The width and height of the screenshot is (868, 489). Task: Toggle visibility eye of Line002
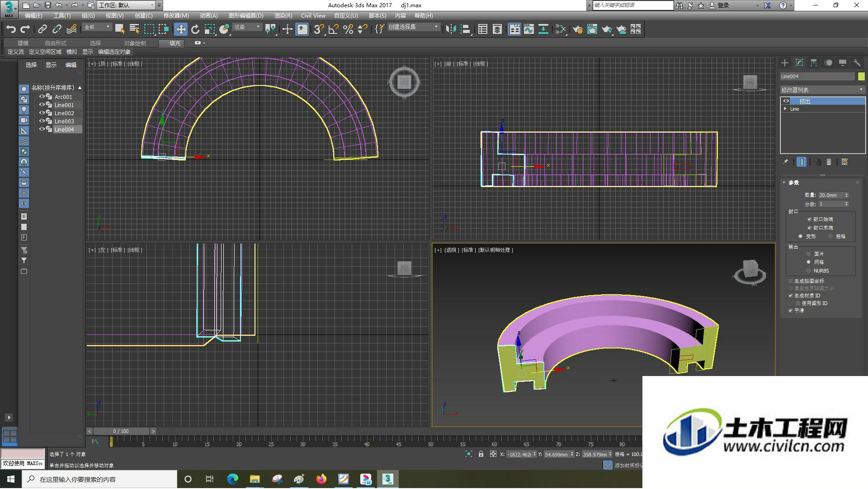tap(42, 113)
